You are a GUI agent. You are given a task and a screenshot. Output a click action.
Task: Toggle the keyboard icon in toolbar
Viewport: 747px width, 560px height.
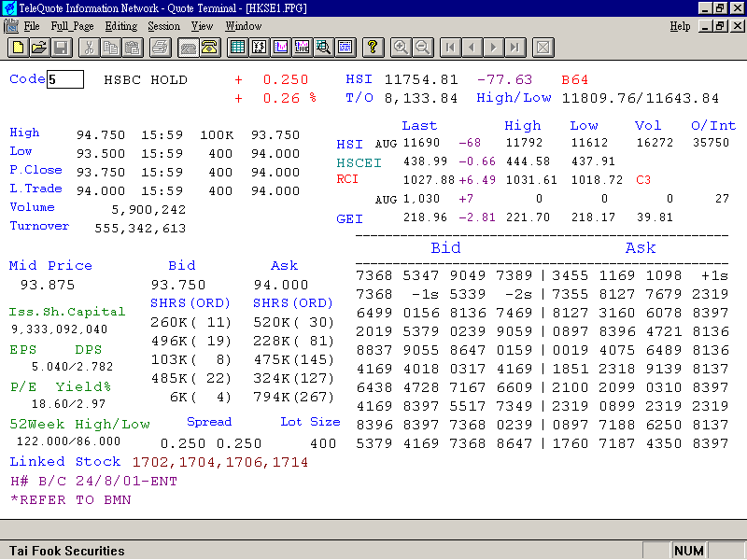pos(189,48)
